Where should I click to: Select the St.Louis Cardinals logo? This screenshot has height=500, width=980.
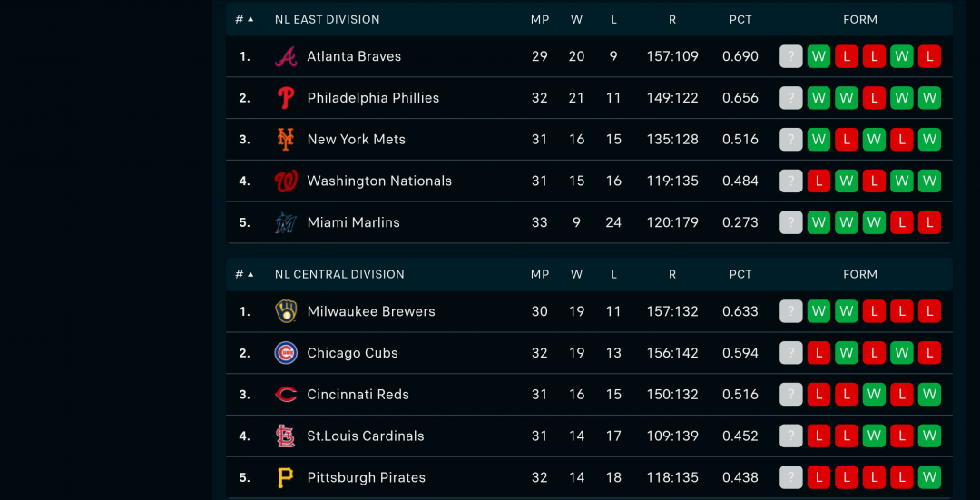point(286,436)
